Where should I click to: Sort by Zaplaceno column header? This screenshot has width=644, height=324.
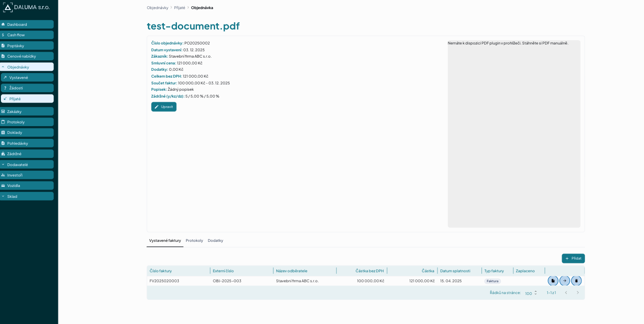[x=525, y=271]
